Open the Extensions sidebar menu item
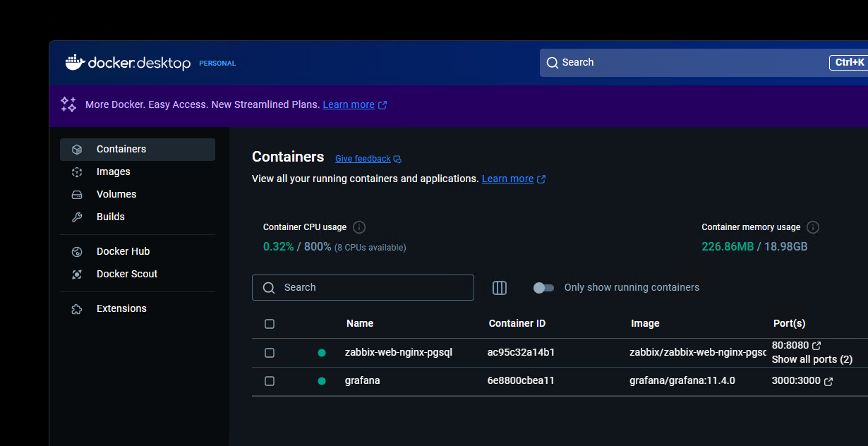 click(x=138, y=309)
